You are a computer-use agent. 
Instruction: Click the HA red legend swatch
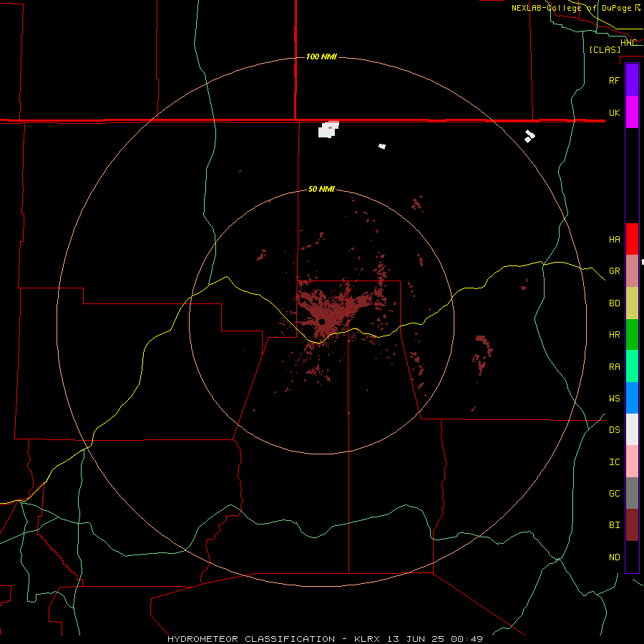pyautogui.click(x=632, y=239)
